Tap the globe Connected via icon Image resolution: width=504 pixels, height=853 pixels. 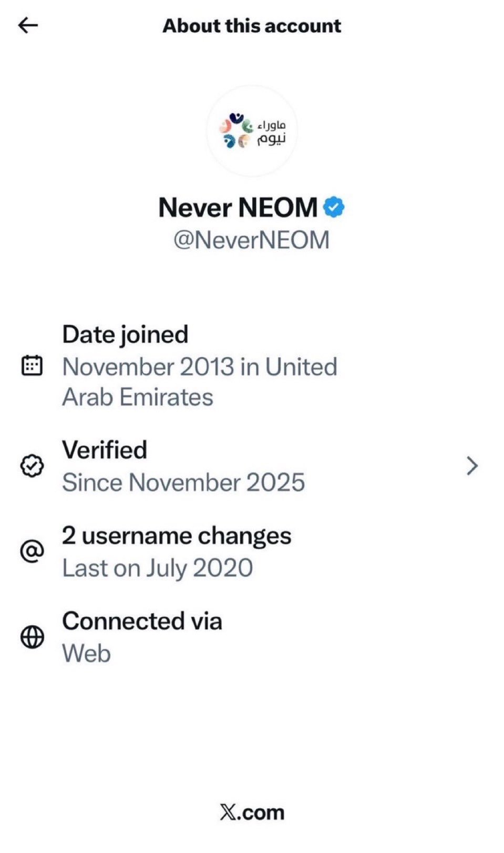point(32,637)
